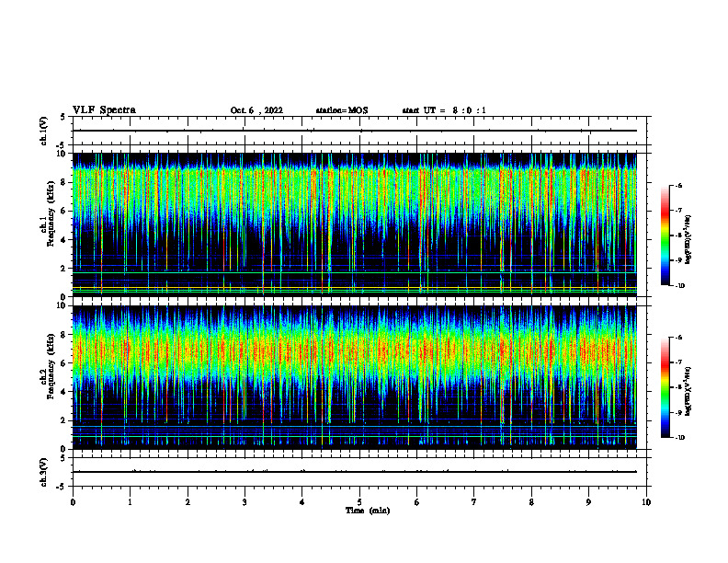The width and height of the screenshot is (728, 563).
Task: Click the "Oct. 6, 2022" date text
Action: pyautogui.click(x=256, y=110)
